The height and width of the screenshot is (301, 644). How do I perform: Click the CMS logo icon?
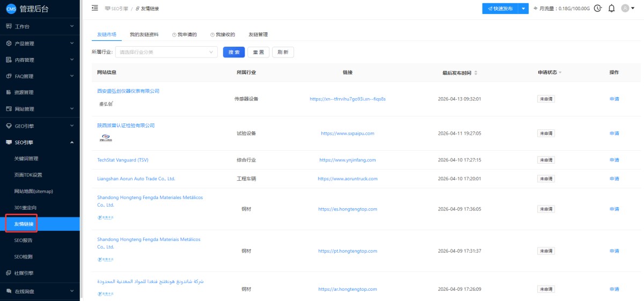pos(11,9)
